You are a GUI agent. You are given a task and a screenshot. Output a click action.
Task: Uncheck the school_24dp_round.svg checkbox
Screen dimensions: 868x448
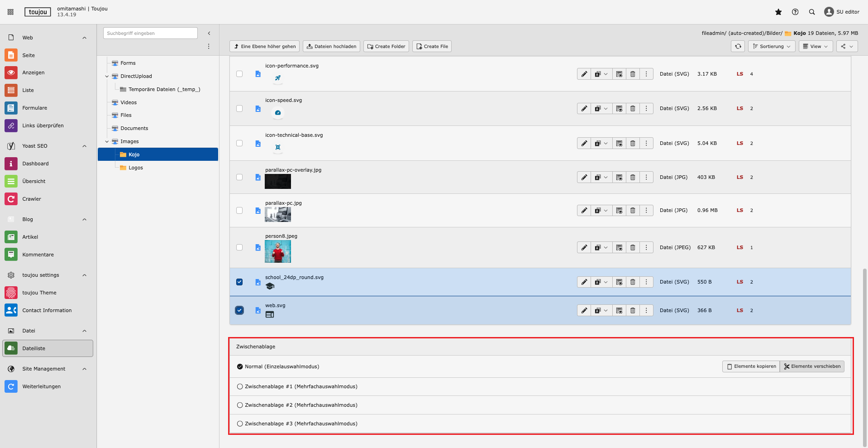239,282
